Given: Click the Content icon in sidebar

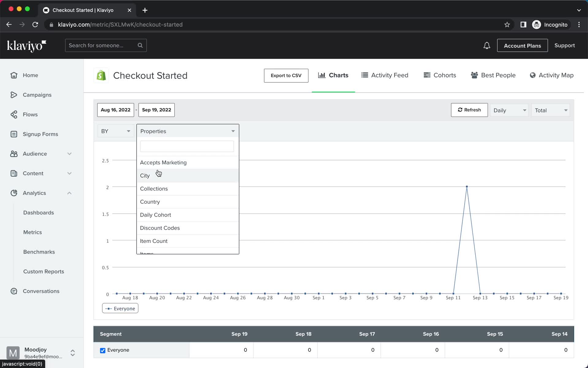Looking at the screenshot, I should pos(14,173).
